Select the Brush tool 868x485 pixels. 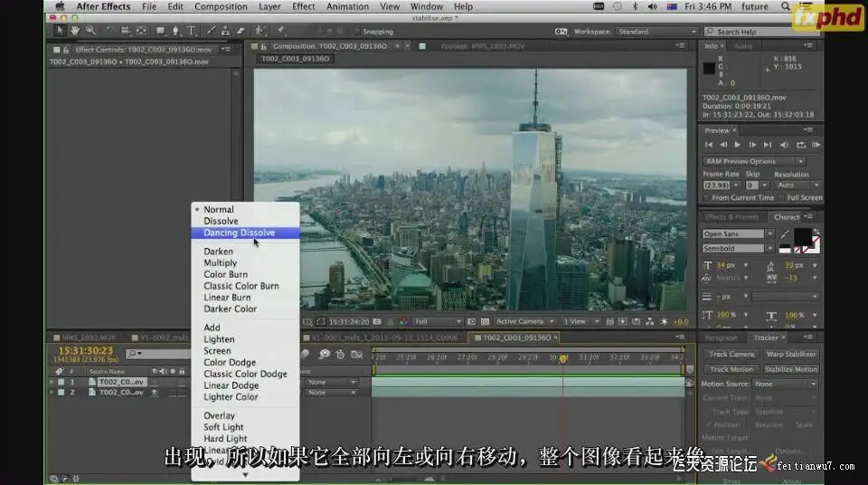pos(211,31)
